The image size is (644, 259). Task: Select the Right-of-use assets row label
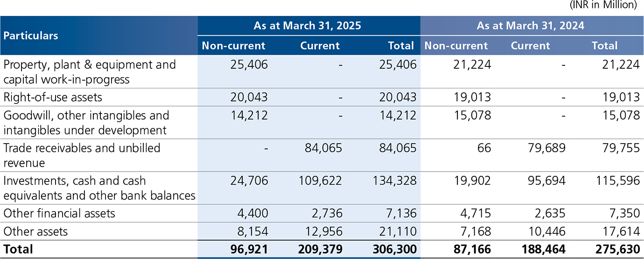(53, 97)
